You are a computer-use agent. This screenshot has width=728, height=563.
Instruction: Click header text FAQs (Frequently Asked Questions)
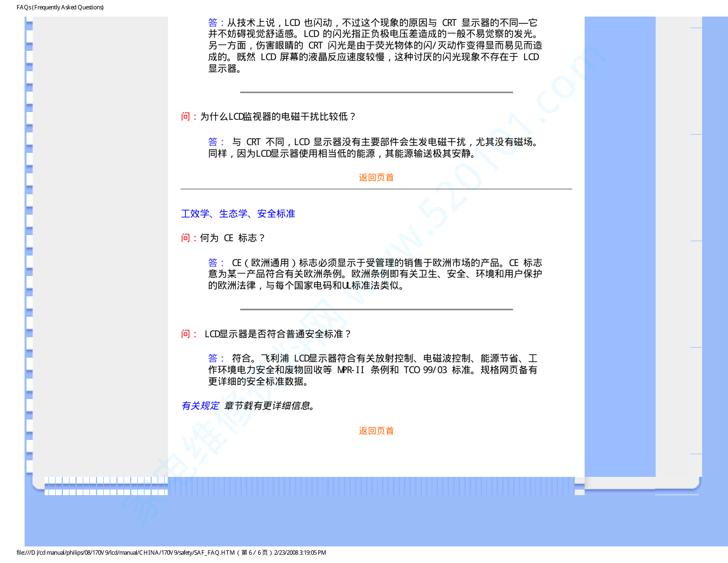pos(60,7)
